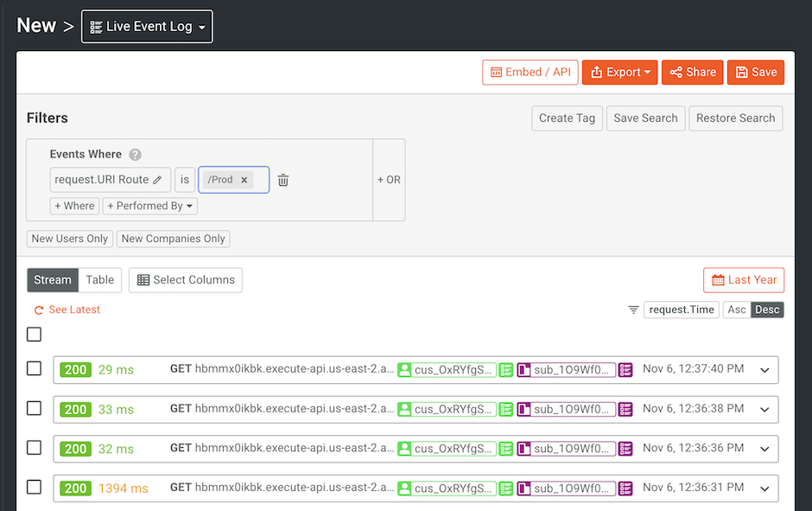Click the user tag in the 32 ms row
This screenshot has width=812, height=511.
[447, 449]
